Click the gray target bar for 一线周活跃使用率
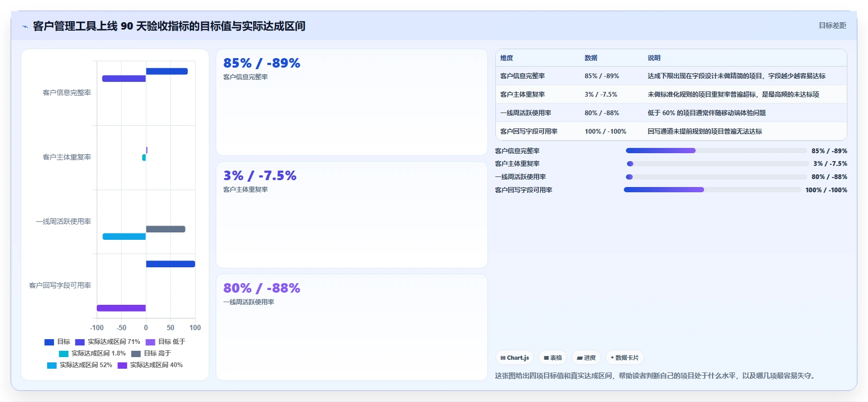 coord(165,229)
